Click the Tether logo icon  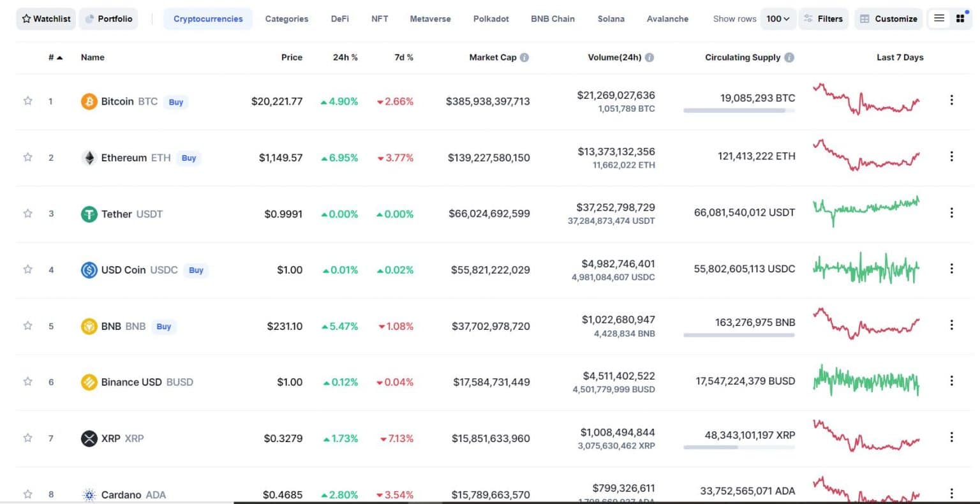89,214
